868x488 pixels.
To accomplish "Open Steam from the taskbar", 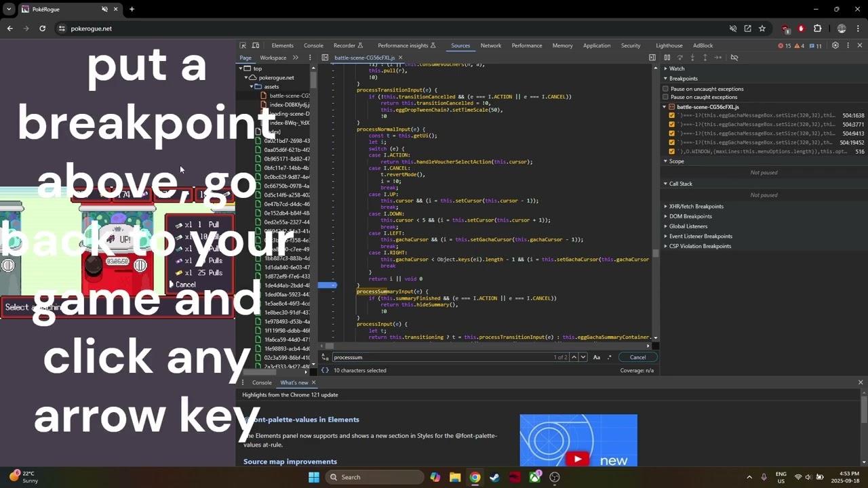I will [x=495, y=477].
